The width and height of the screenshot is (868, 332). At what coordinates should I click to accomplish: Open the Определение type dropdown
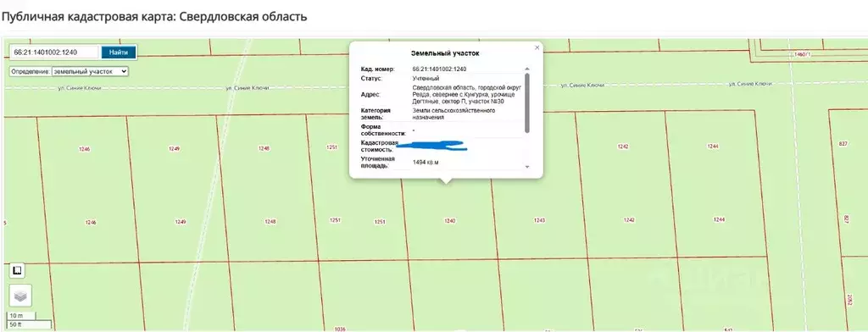pos(90,71)
